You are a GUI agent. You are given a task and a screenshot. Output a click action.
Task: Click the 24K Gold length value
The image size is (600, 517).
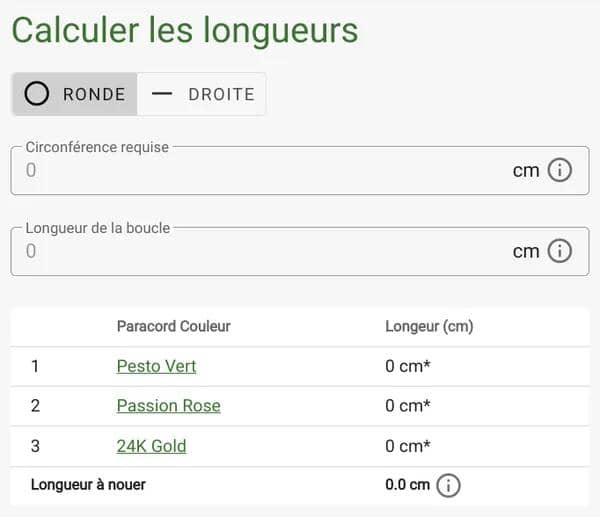click(x=408, y=446)
